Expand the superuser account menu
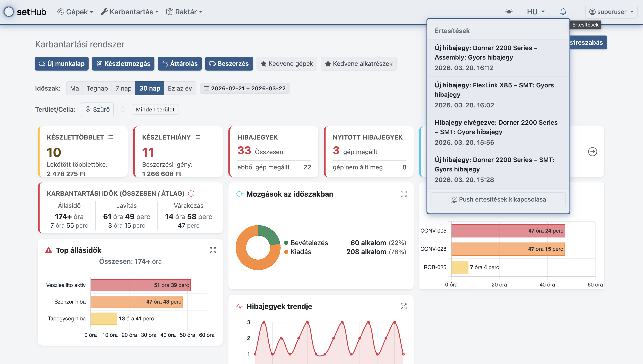643x364 pixels. [611, 12]
